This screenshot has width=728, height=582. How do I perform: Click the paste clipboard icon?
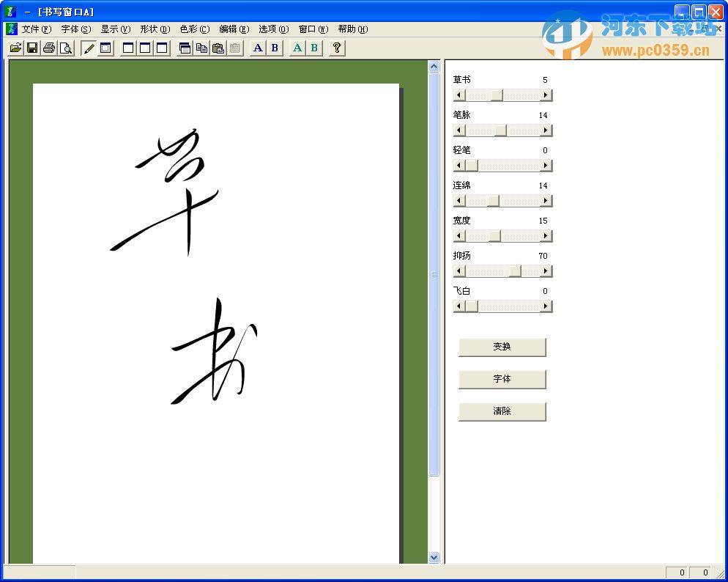click(x=220, y=48)
